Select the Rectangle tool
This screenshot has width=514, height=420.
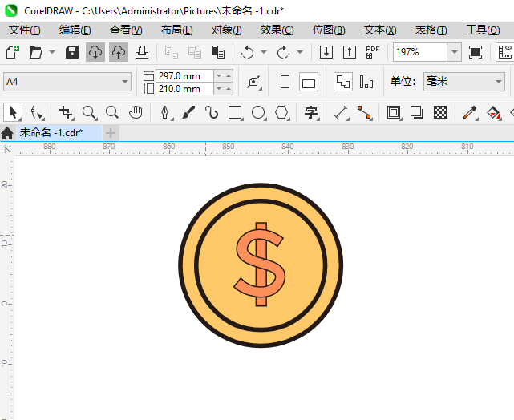(236, 112)
